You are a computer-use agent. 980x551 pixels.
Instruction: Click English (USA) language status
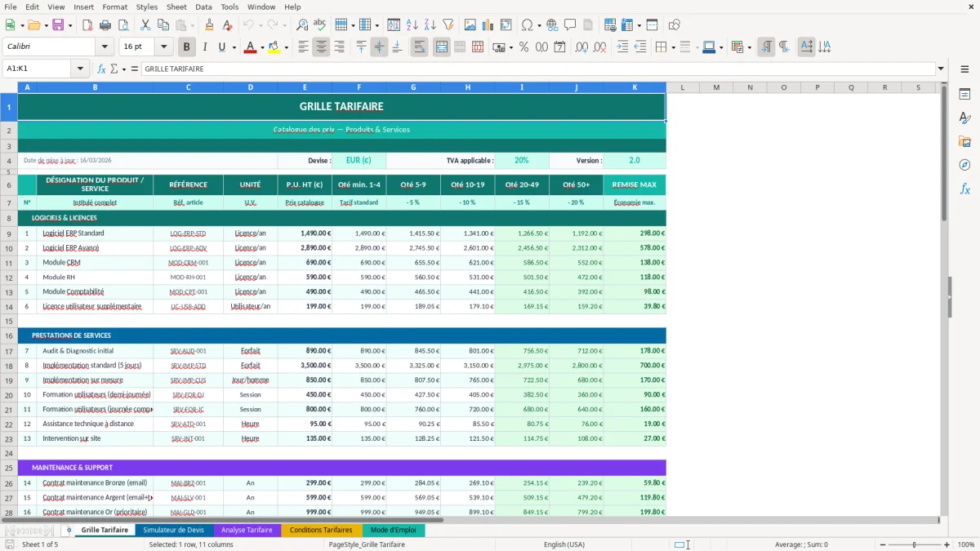pos(564,544)
